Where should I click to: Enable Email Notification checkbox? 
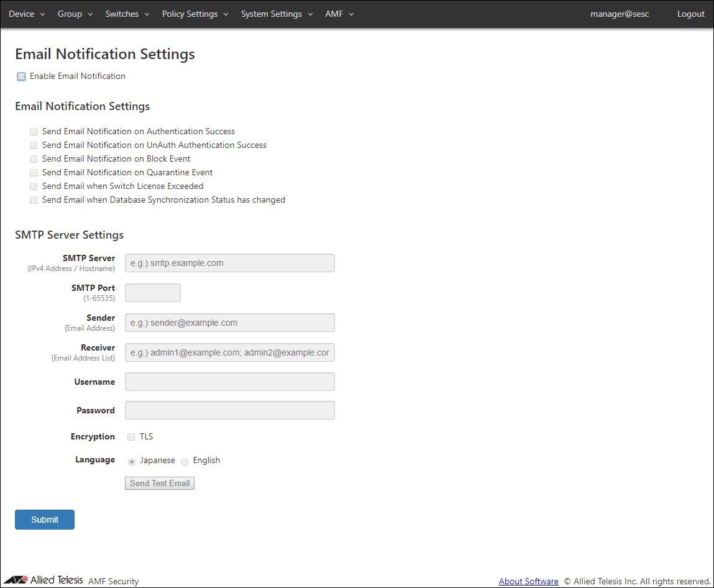(x=22, y=76)
